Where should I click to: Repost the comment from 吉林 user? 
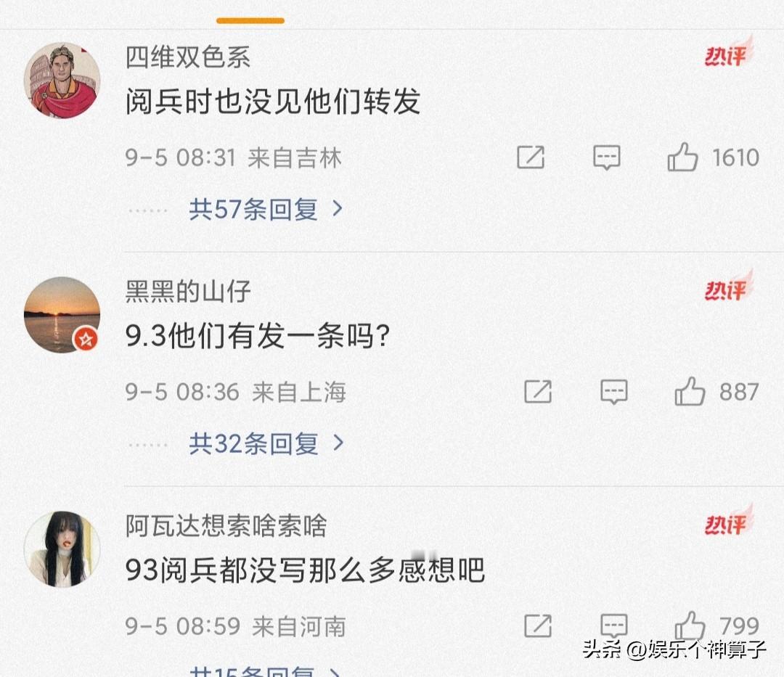click(531, 157)
